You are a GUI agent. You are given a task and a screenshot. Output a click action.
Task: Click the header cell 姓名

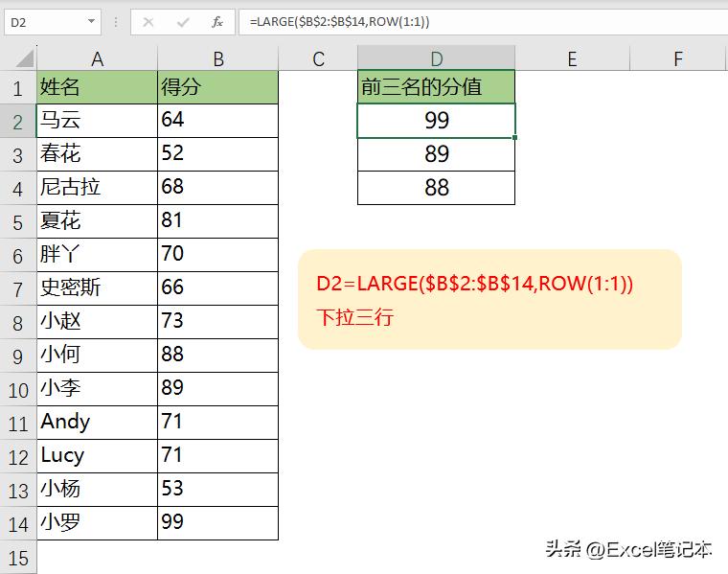coord(97,87)
